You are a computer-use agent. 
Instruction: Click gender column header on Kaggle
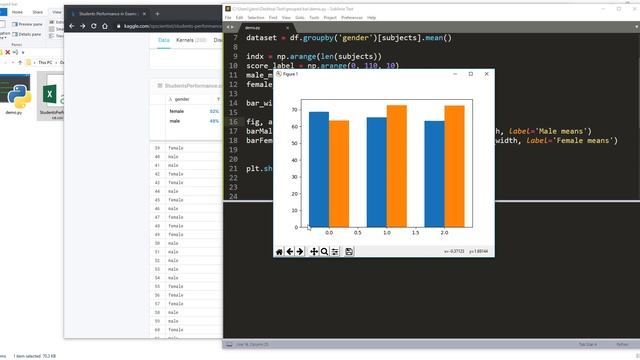coord(182,99)
